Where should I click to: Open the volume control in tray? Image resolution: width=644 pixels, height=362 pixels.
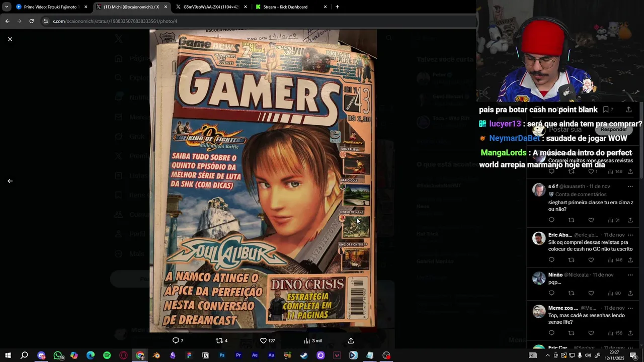tap(588, 355)
